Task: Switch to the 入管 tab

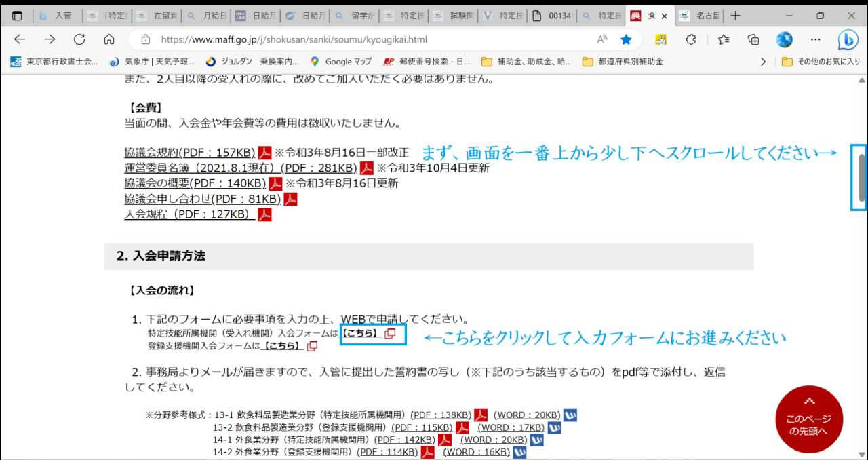Action: point(56,16)
